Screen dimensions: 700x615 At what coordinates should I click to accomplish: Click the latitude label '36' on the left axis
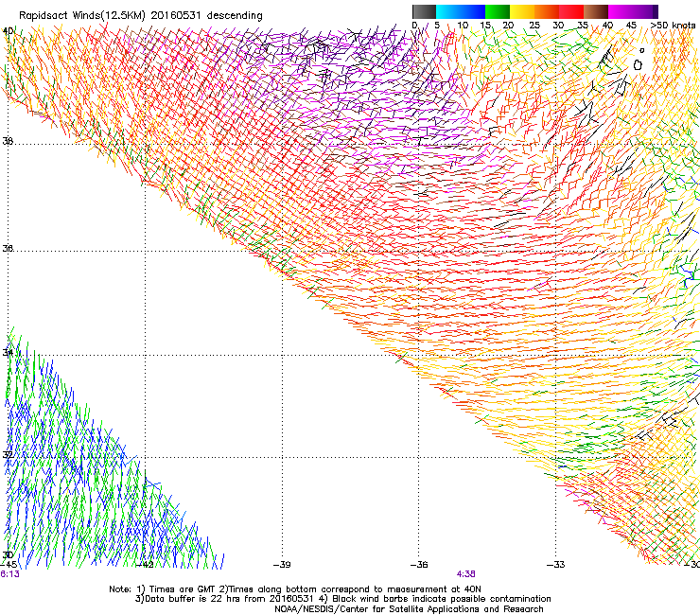coord(8,248)
